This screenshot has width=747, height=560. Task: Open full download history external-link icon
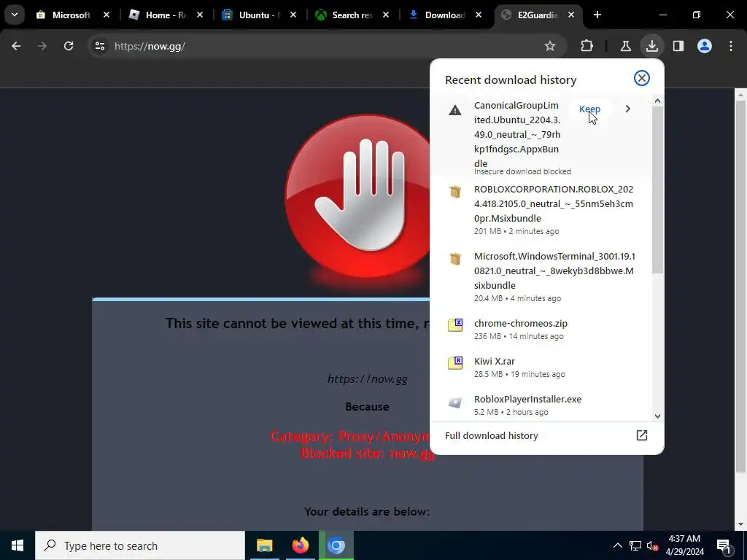pyautogui.click(x=642, y=435)
